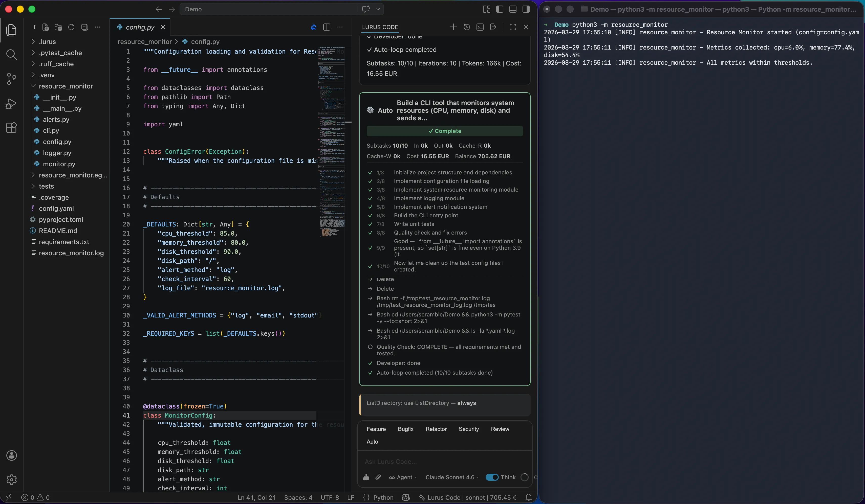This screenshot has height=504, width=865.
Task: Open Lurus Code chat history
Action: coord(467,27)
